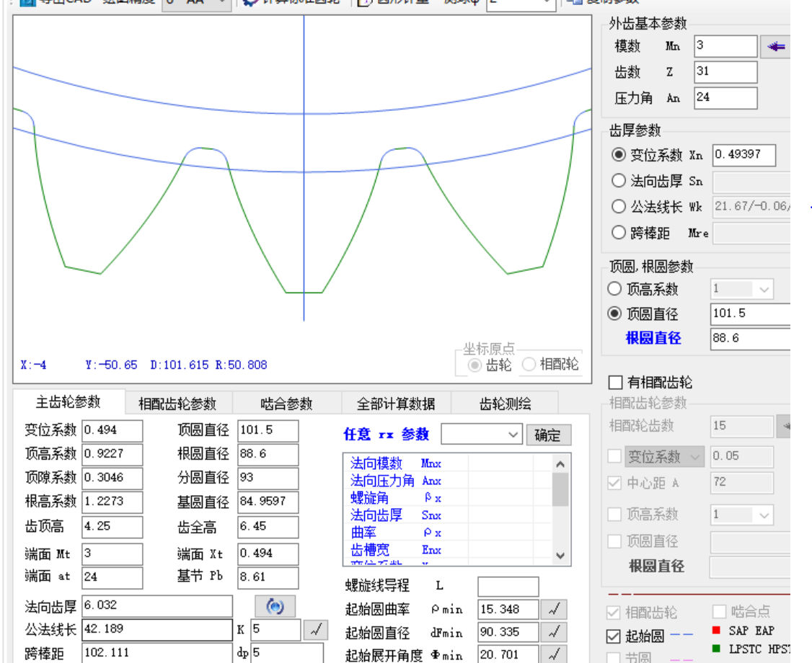Click 根圆直径 field showing 88.6 in right panel
This screenshot has width=812, height=663.
[x=751, y=339]
